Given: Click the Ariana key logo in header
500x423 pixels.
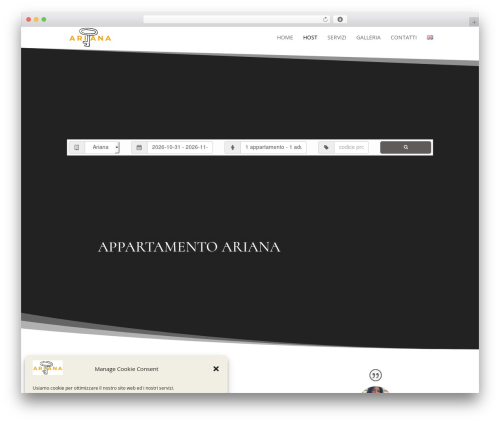Looking at the screenshot, I should (90, 37).
